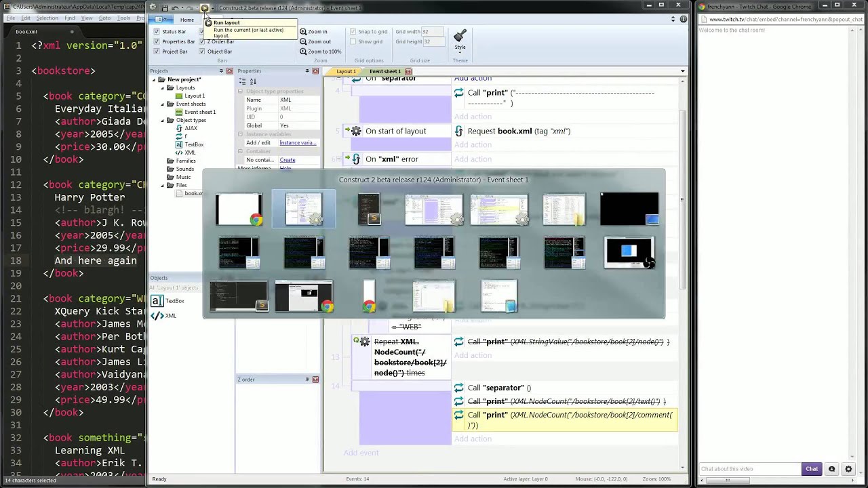Collapse the New project tree node

(x=154, y=79)
